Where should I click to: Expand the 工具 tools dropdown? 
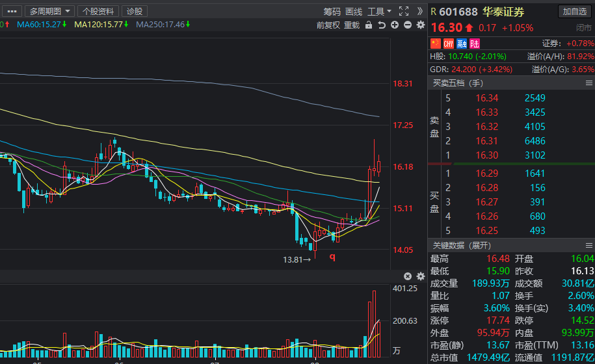coord(379,12)
